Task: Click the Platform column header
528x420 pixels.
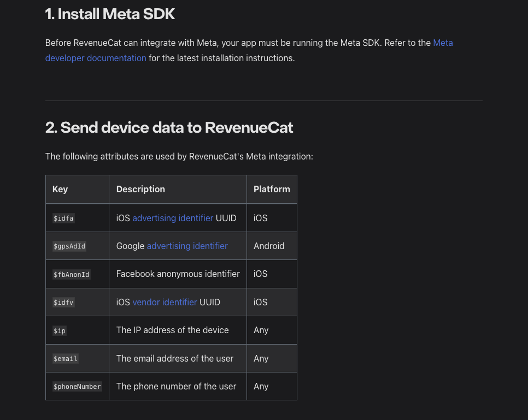Action: [x=272, y=189]
